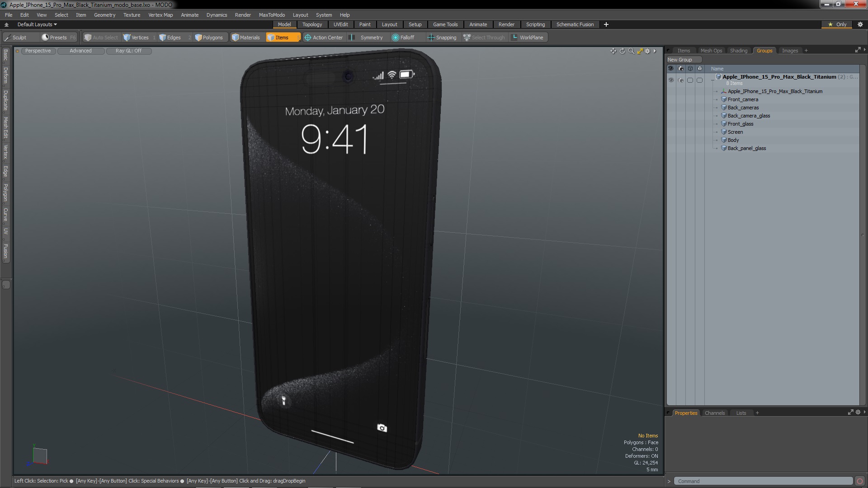Open the Perspective view type dropdown

tap(38, 51)
